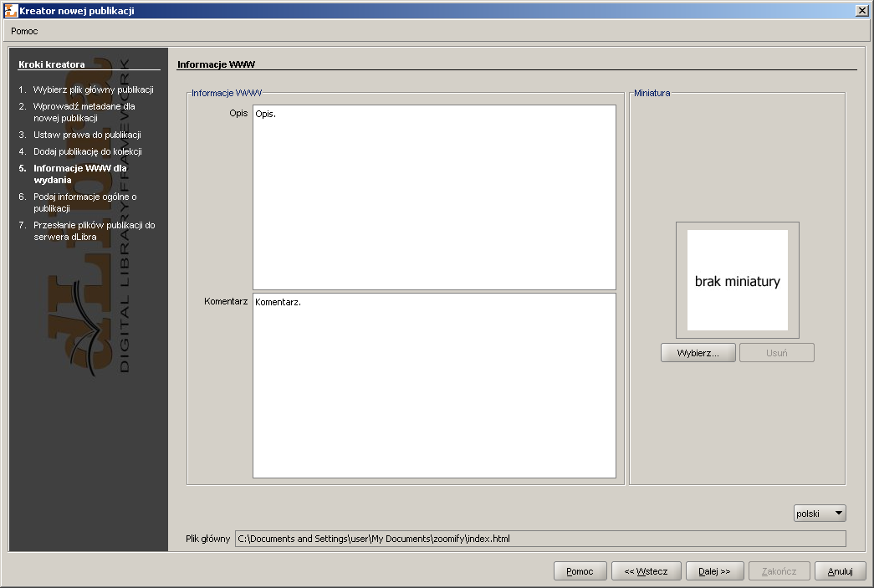Click the Informacje WWW page heading
Viewport: 874px width, 588px height.
(x=217, y=64)
